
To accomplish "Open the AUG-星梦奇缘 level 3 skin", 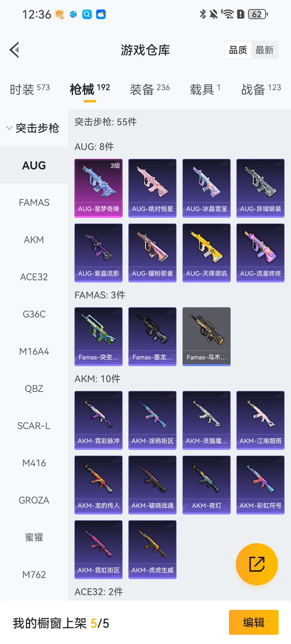I will pos(98,188).
